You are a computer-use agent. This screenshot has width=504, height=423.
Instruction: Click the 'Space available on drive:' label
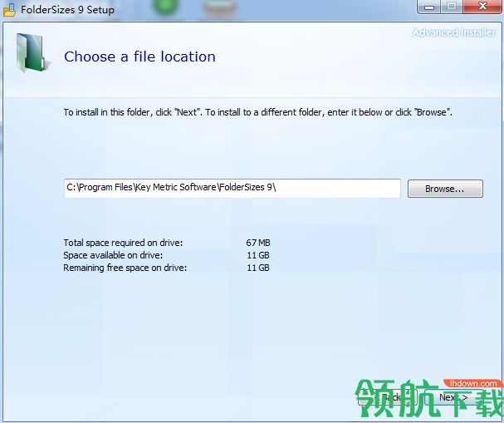pyautogui.click(x=113, y=255)
